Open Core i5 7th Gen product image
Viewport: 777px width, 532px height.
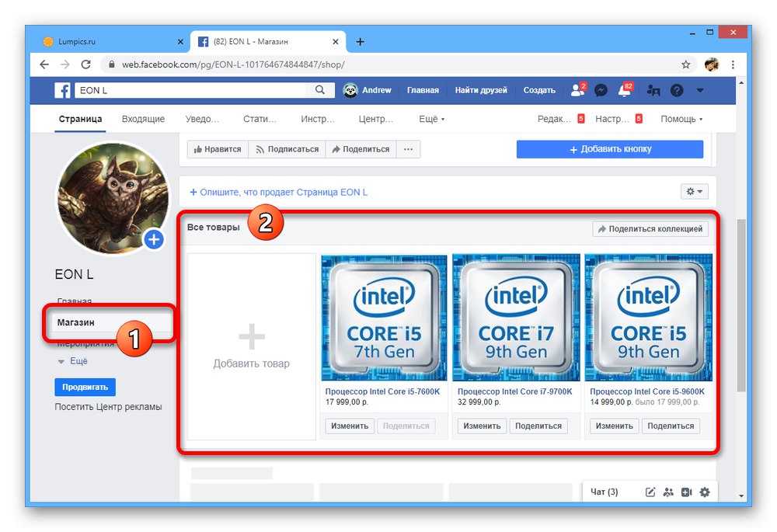click(x=384, y=318)
